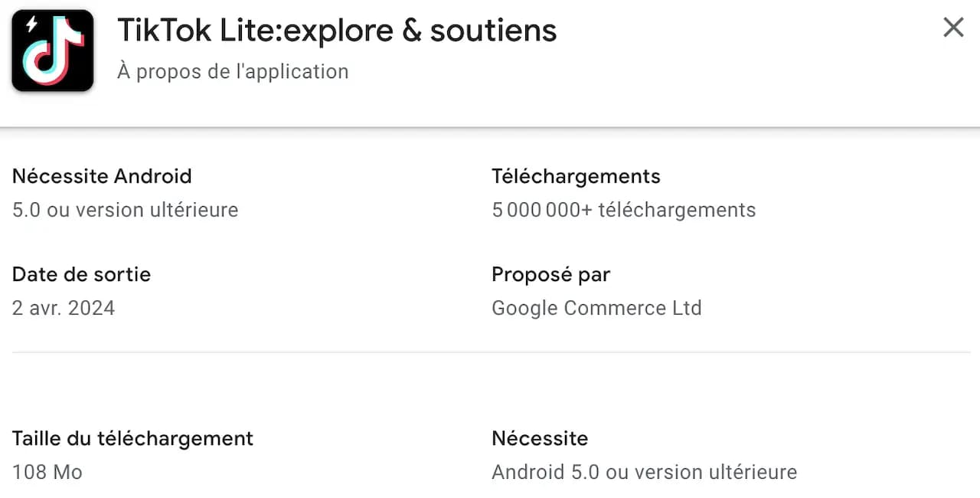The width and height of the screenshot is (980, 498).
Task: Select the "5 000 000+ téléchargements" count
Action: point(623,209)
